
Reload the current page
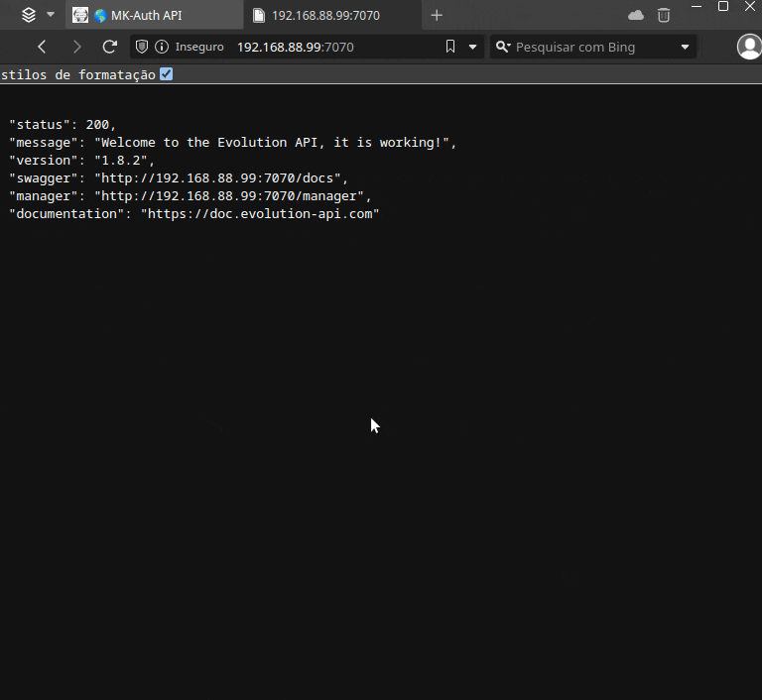(x=110, y=47)
